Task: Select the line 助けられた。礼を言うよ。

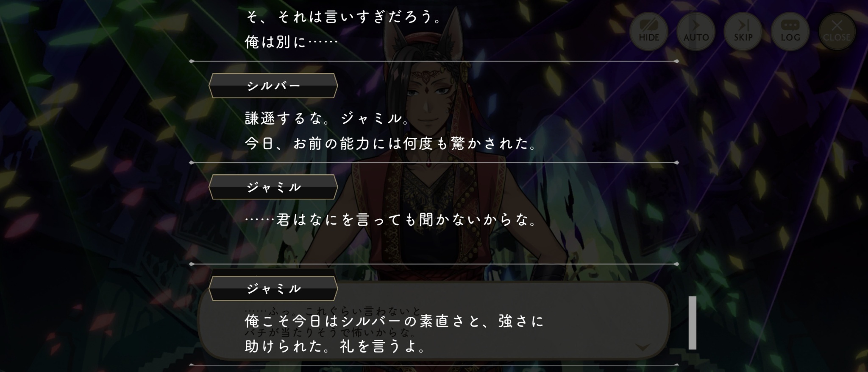Action: (x=336, y=347)
